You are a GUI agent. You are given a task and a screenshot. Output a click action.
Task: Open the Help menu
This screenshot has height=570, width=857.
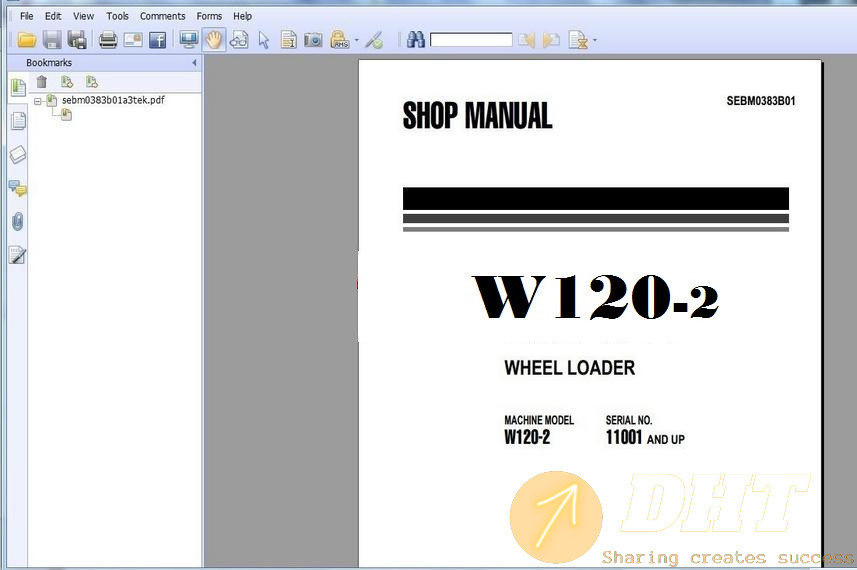[x=242, y=16]
